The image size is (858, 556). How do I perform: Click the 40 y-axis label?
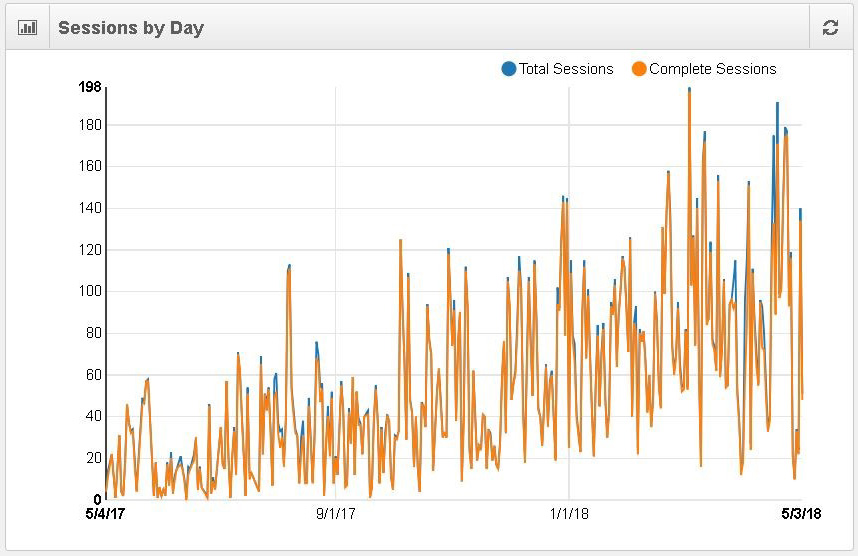click(94, 416)
